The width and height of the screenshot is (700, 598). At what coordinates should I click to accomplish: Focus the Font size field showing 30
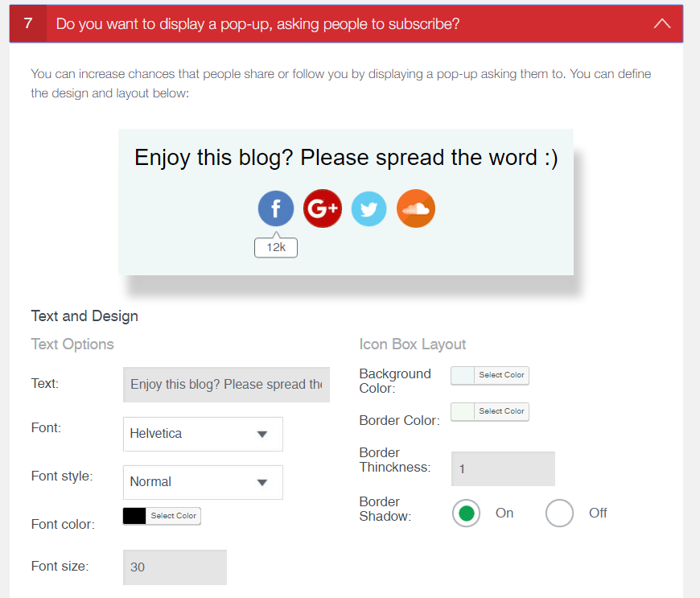coord(175,567)
